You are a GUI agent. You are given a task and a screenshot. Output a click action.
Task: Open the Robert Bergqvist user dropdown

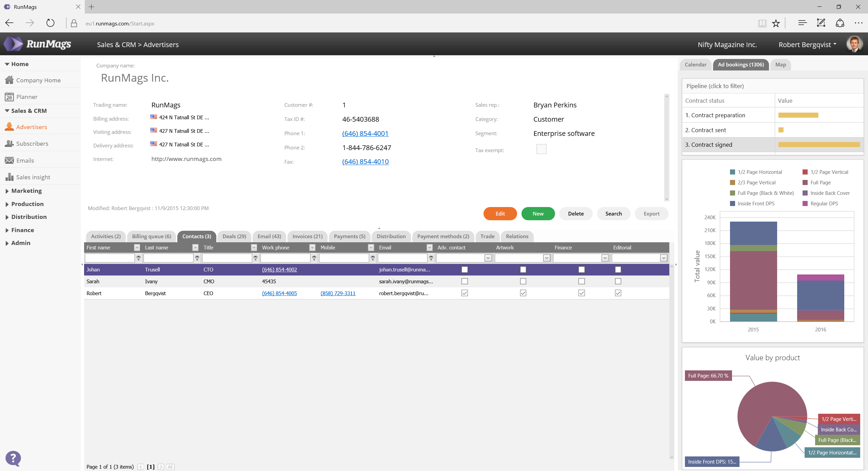click(x=807, y=44)
